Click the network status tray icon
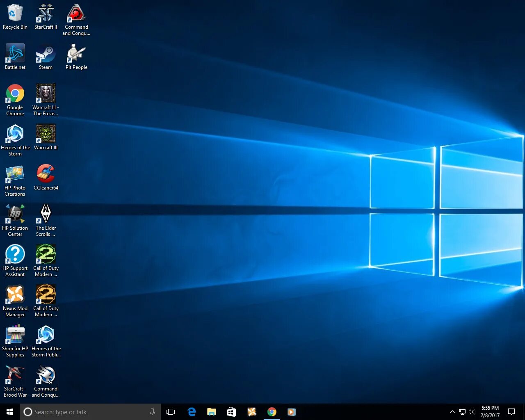 (x=462, y=412)
